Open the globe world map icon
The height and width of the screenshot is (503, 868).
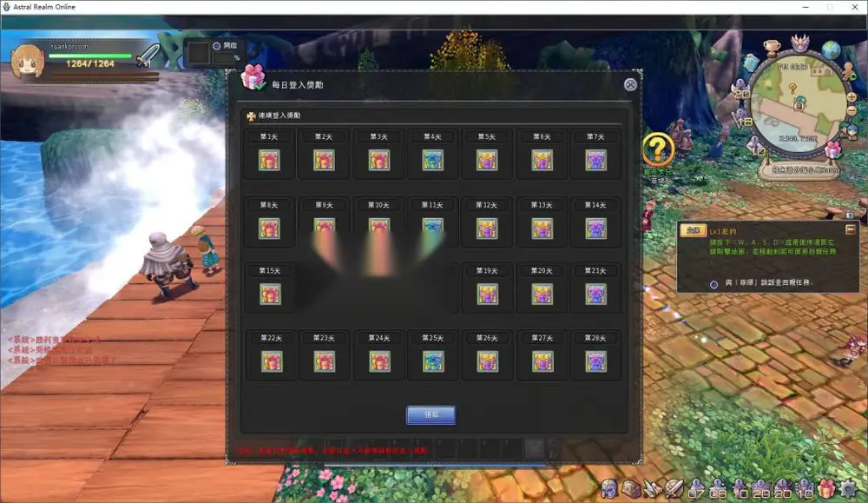pos(831,50)
